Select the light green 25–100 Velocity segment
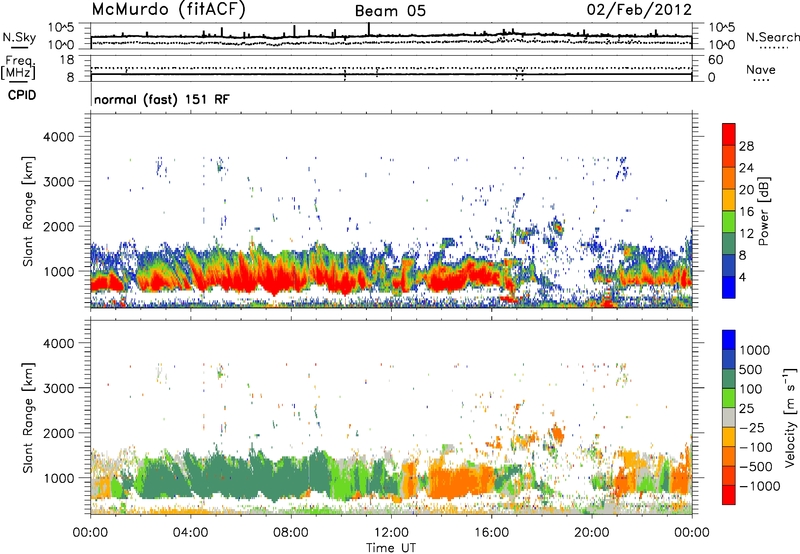 click(729, 398)
